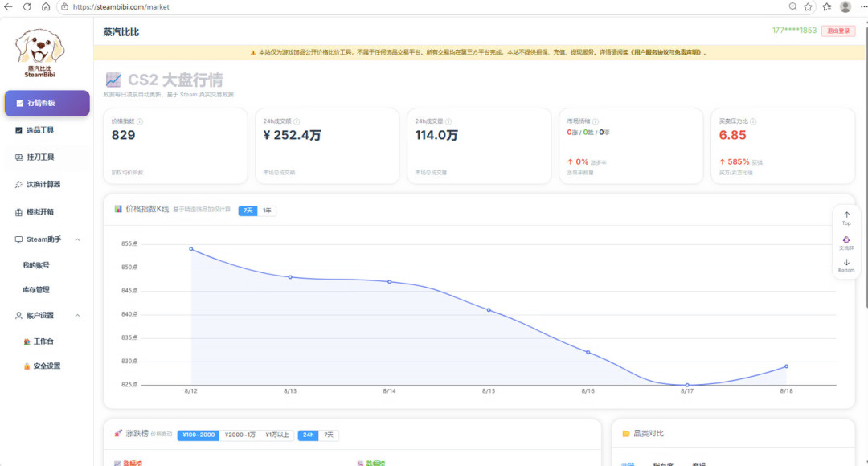868x466 pixels.
Task: Click the 涨跌榜 rocket icon
Action: point(118,433)
